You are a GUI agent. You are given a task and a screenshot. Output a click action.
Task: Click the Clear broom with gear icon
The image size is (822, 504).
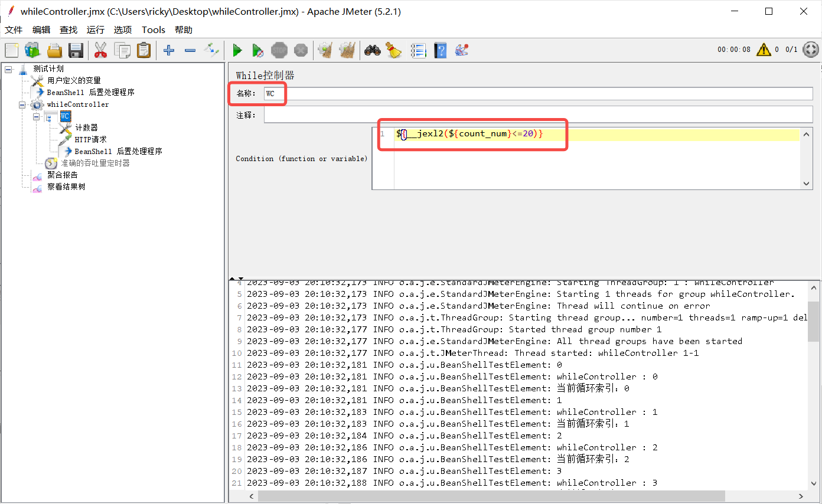click(x=325, y=50)
